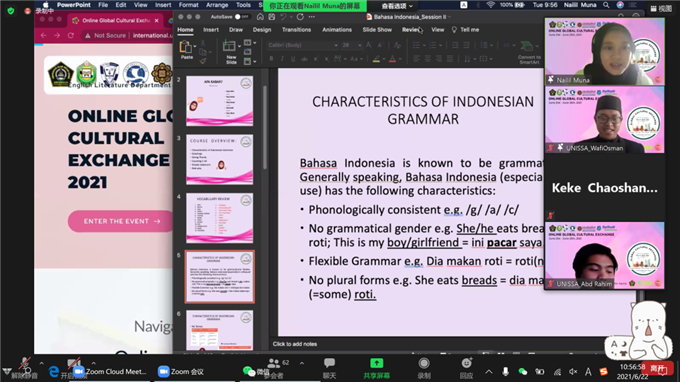Open the font color dropdown arrow
The height and width of the screenshot is (382, 680).
point(400,59)
